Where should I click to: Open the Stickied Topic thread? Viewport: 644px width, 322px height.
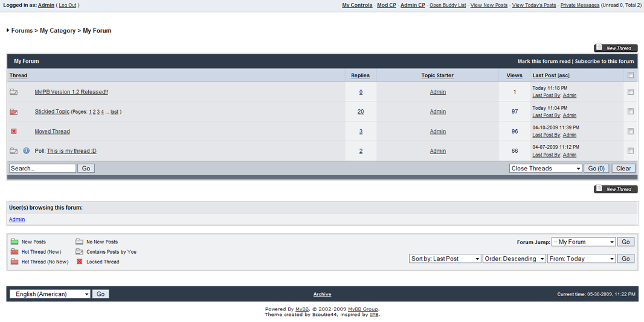[x=52, y=111]
